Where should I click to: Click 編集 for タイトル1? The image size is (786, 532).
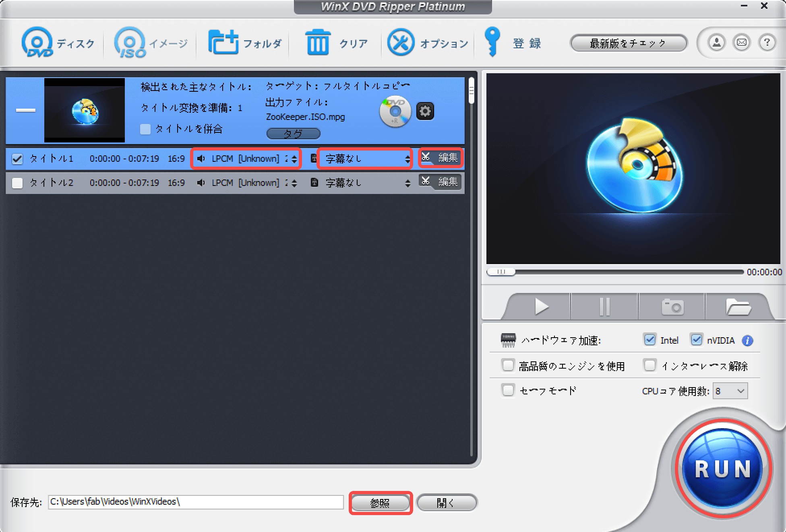tap(441, 158)
